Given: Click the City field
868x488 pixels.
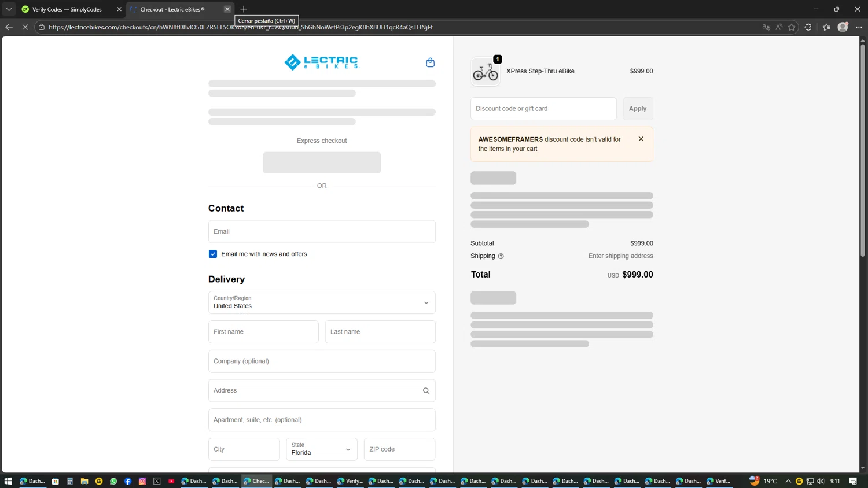Looking at the screenshot, I should click(244, 449).
